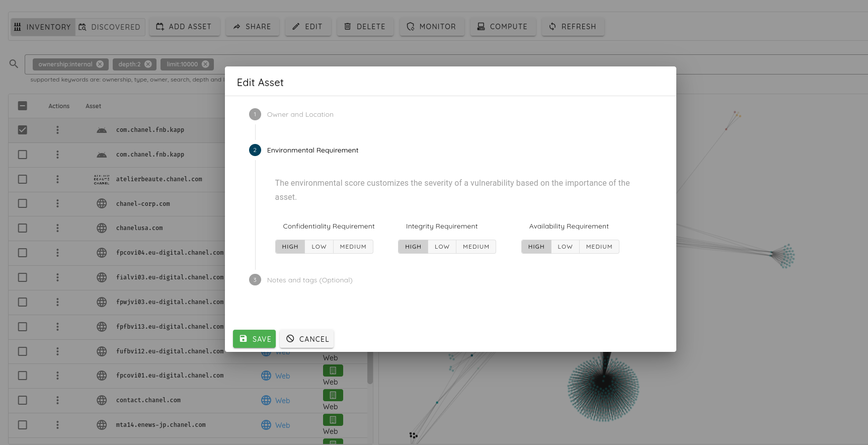Viewport: 868px width, 445px height.
Task: Click the globe icon beside chanel-corp.com
Action: click(x=102, y=203)
